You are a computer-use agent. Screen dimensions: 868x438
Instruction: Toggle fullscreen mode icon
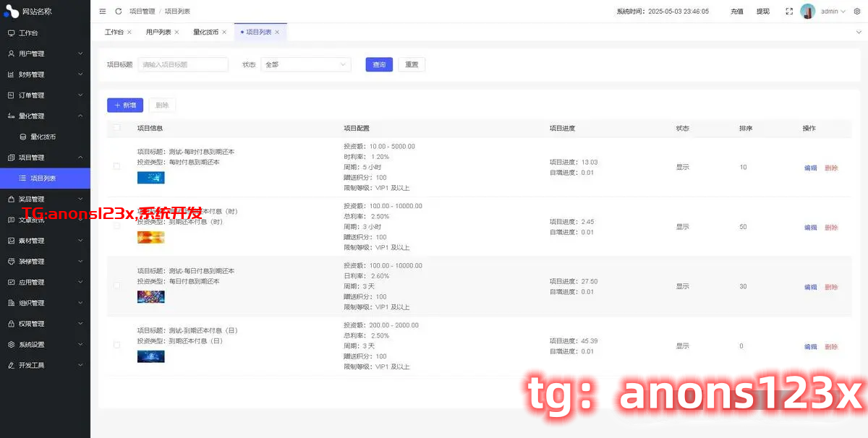(789, 12)
